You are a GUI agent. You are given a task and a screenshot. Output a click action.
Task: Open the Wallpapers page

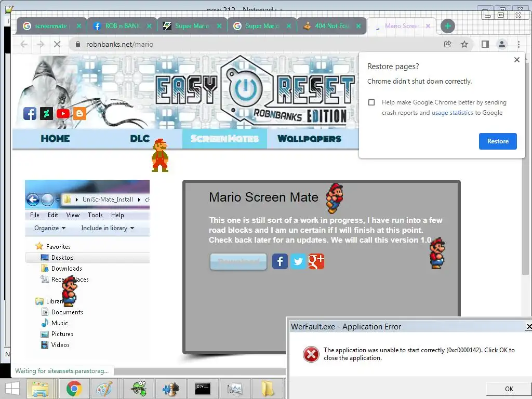tap(309, 138)
